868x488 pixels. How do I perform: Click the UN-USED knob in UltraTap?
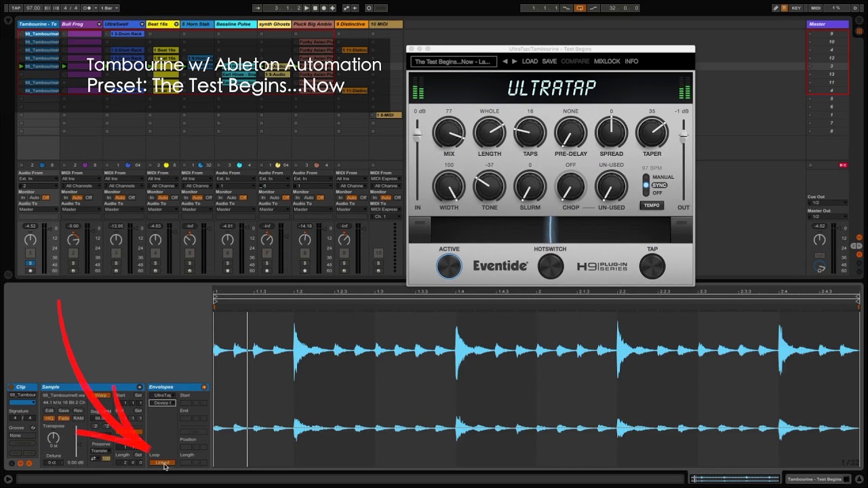click(611, 186)
